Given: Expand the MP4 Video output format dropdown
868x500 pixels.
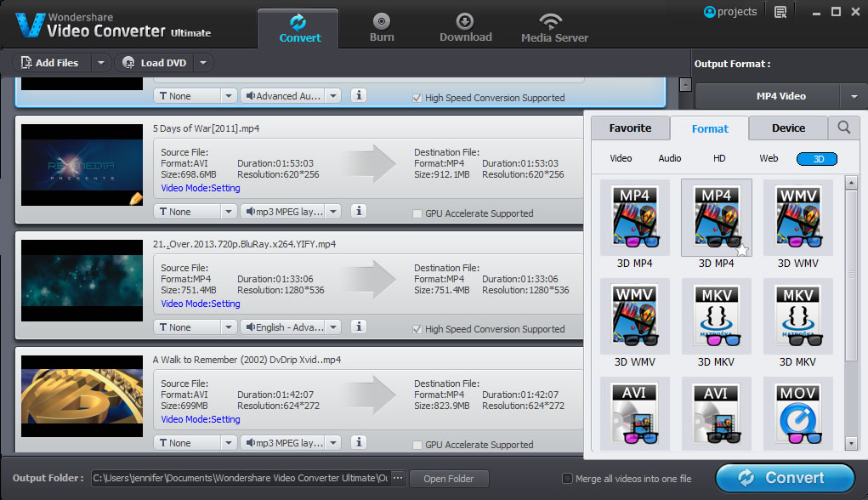Looking at the screenshot, I should (x=853, y=96).
